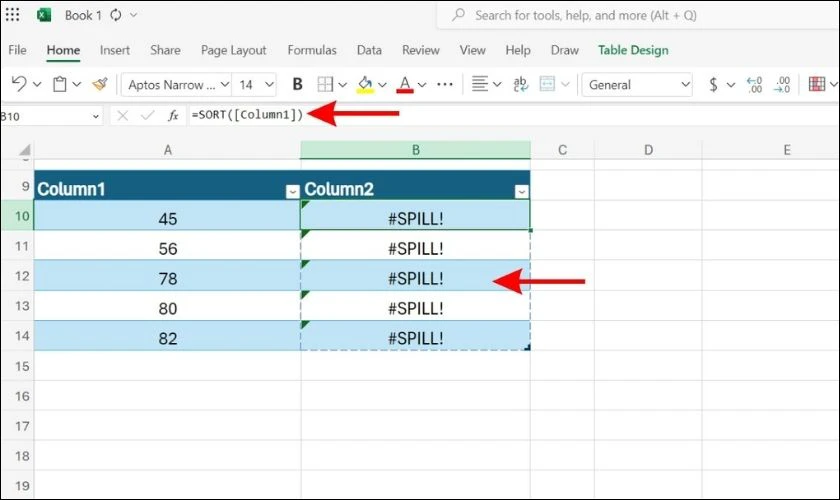Open the Name Box dropdown arrow
The image size is (840, 500).
[x=95, y=116]
